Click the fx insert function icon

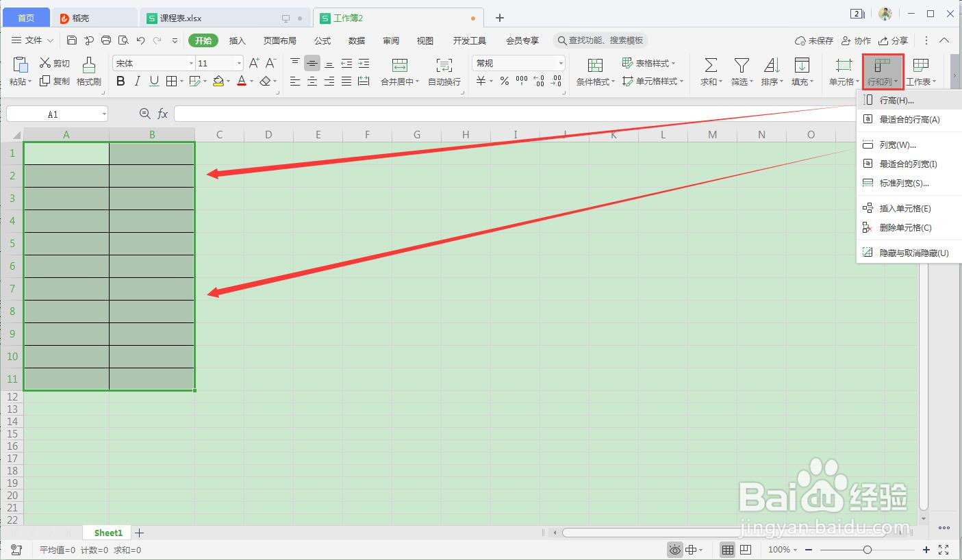pos(162,114)
